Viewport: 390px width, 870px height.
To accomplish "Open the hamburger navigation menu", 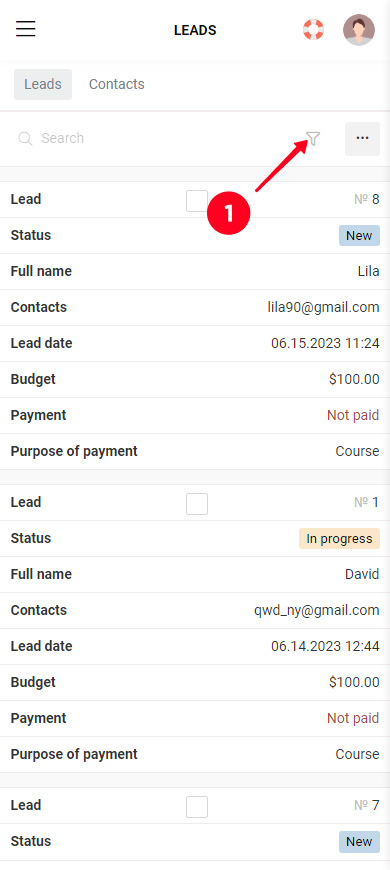I will [x=26, y=28].
